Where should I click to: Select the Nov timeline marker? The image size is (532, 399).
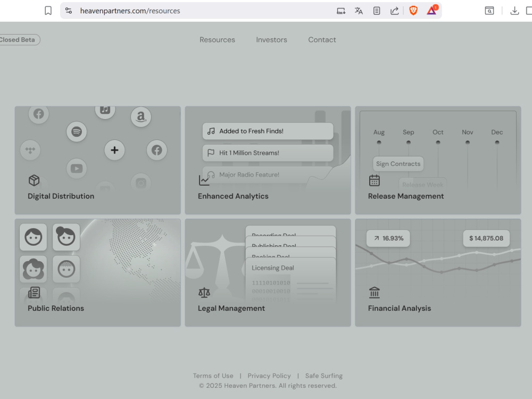[468, 142]
